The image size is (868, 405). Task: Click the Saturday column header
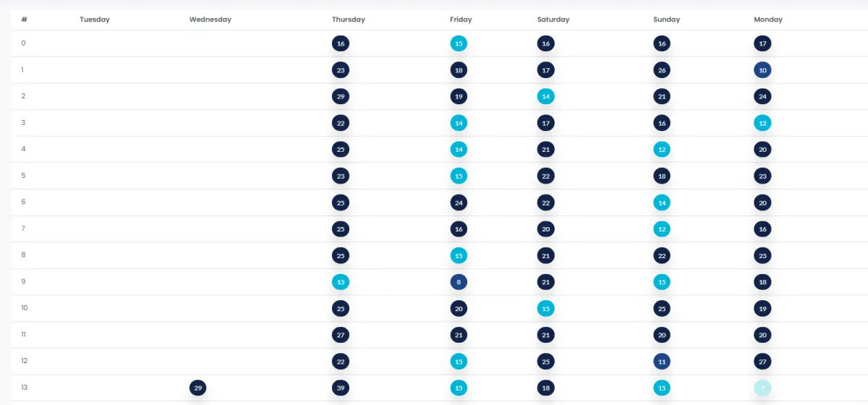point(553,20)
